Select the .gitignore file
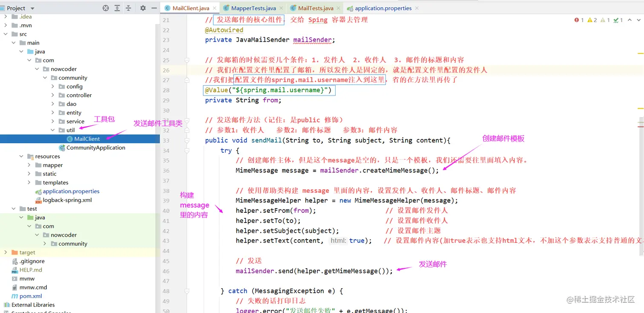 click(x=32, y=261)
